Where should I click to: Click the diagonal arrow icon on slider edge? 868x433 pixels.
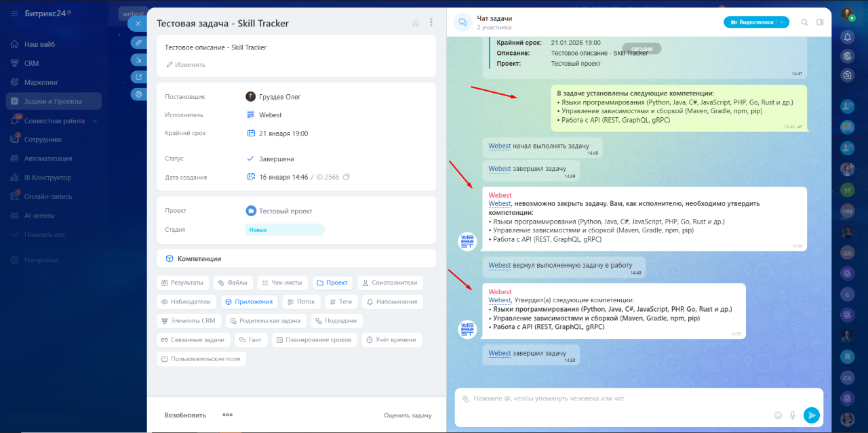138,59
